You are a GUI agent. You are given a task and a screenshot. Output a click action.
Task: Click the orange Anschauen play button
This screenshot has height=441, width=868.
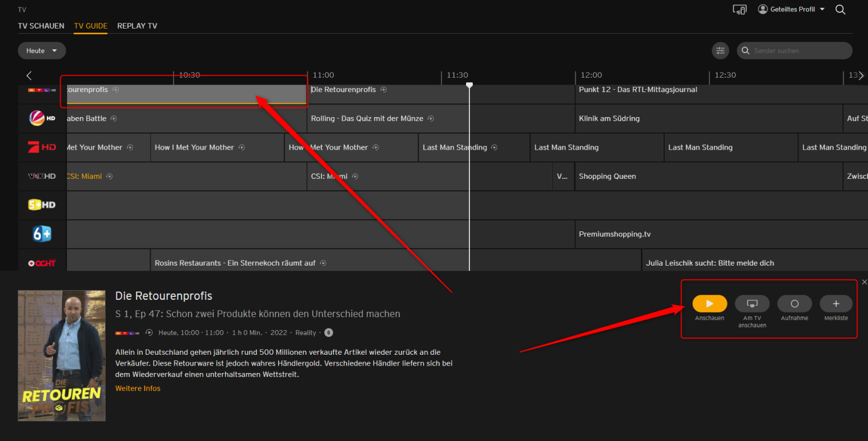point(710,304)
